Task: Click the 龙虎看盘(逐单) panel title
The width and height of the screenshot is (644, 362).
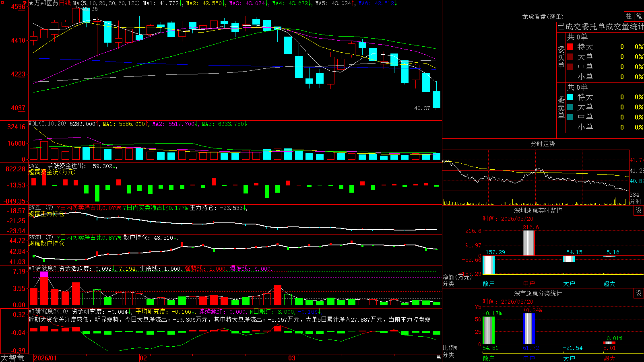Action: tap(543, 16)
